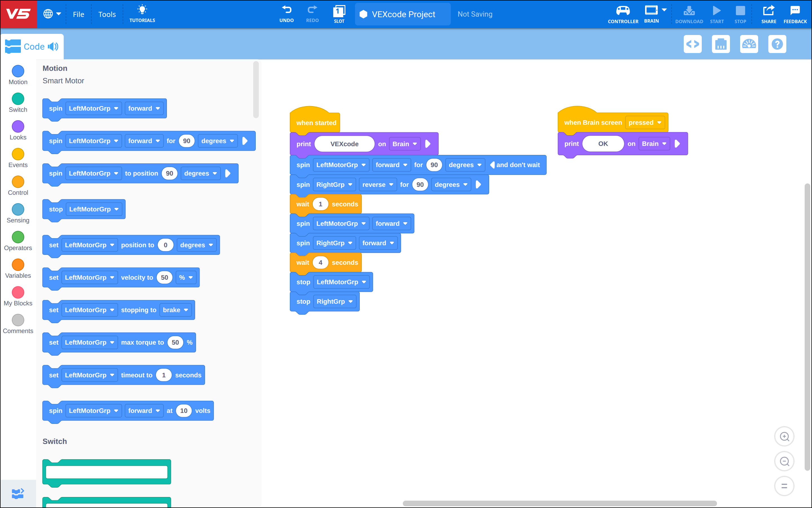The image size is (812, 508).
Task: Expand the spin RightGrp reverse block arrow
Action: tap(478, 185)
